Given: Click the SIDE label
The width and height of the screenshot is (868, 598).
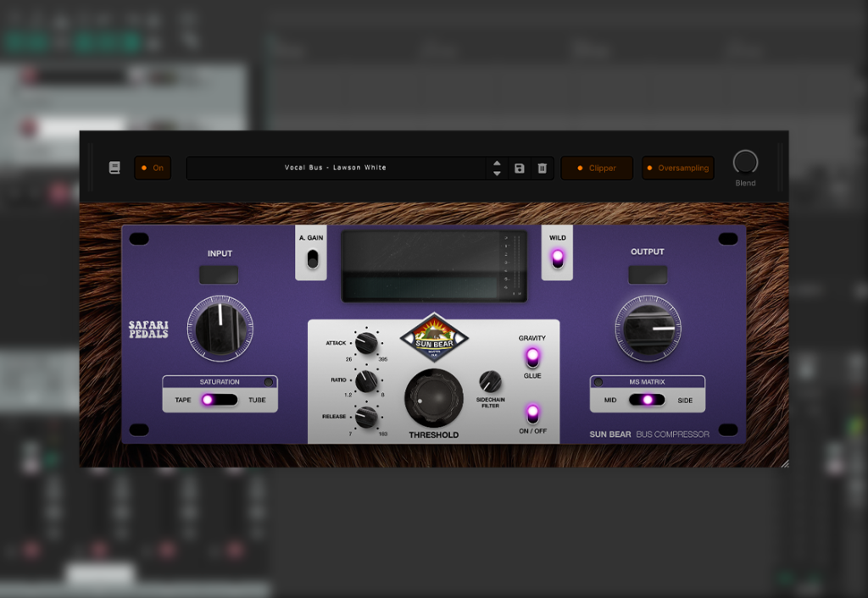Looking at the screenshot, I should pyautogui.click(x=685, y=400).
